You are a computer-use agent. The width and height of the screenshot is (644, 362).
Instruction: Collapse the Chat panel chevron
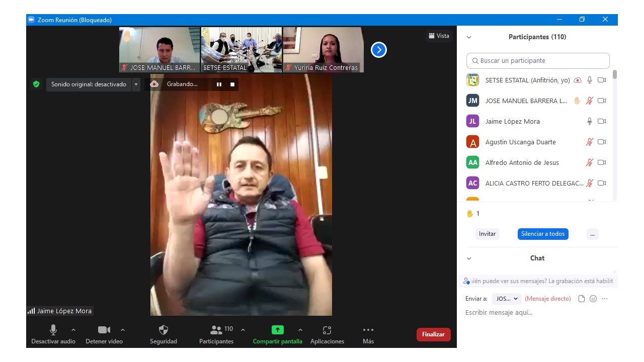tap(469, 258)
